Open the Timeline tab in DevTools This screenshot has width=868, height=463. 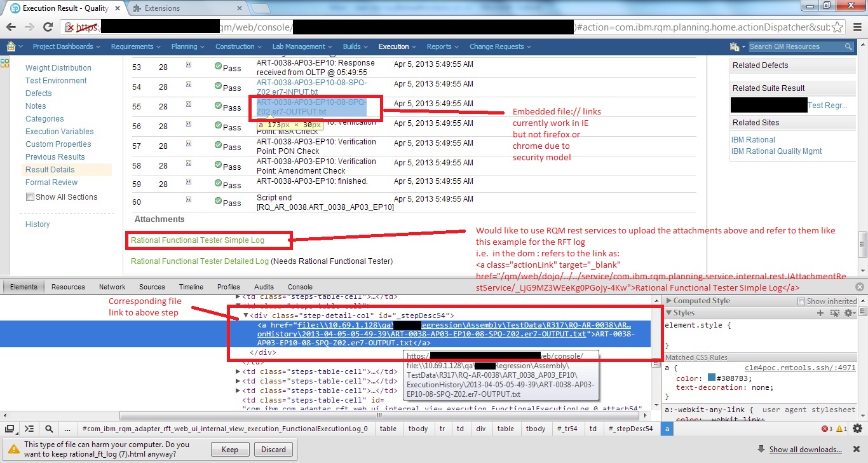click(191, 287)
